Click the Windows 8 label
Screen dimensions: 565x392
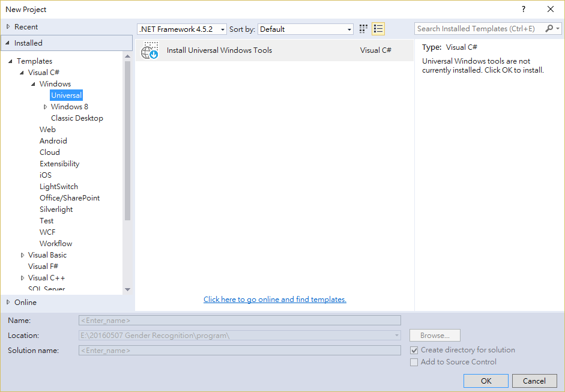pyautogui.click(x=70, y=107)
